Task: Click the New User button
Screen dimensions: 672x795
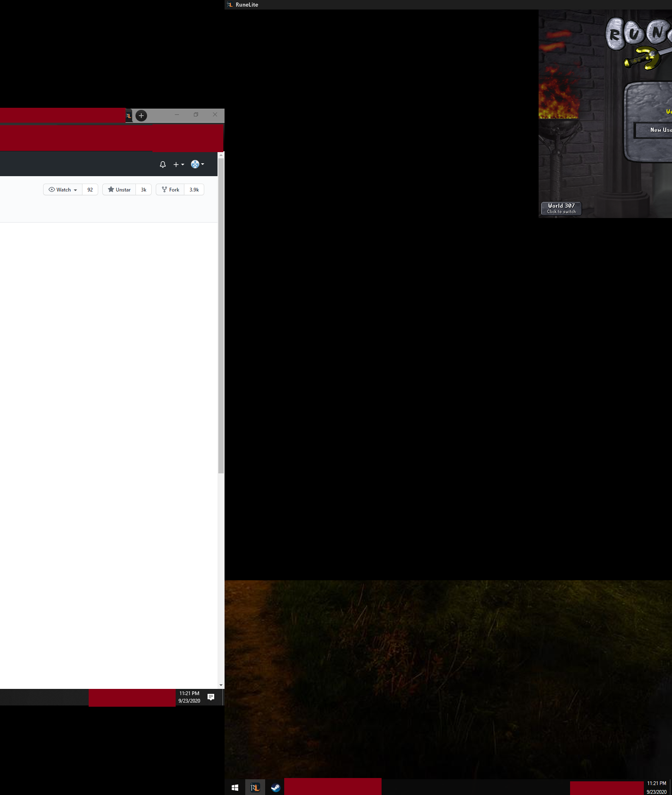Action: 660,130
